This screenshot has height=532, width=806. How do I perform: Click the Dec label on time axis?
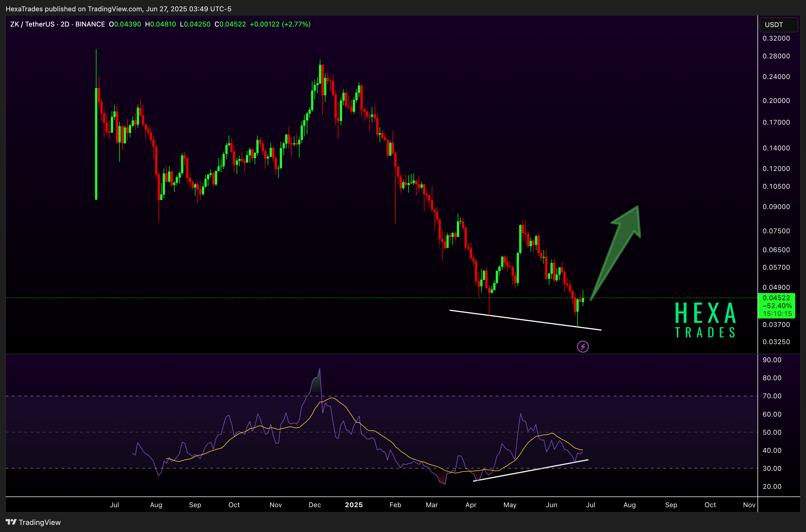click(315, 505)
